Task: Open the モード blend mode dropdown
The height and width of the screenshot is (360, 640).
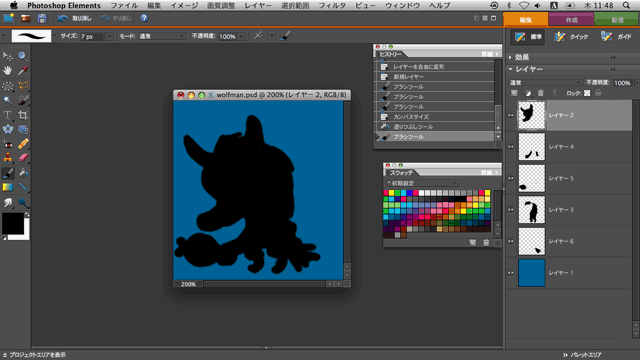Action: tap(162, 36)
